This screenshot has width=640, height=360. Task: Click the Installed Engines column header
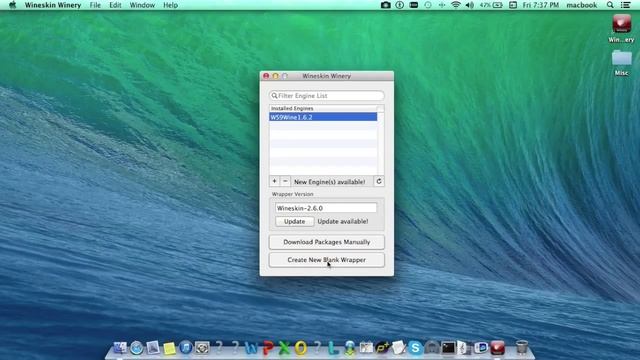[323, 108]
